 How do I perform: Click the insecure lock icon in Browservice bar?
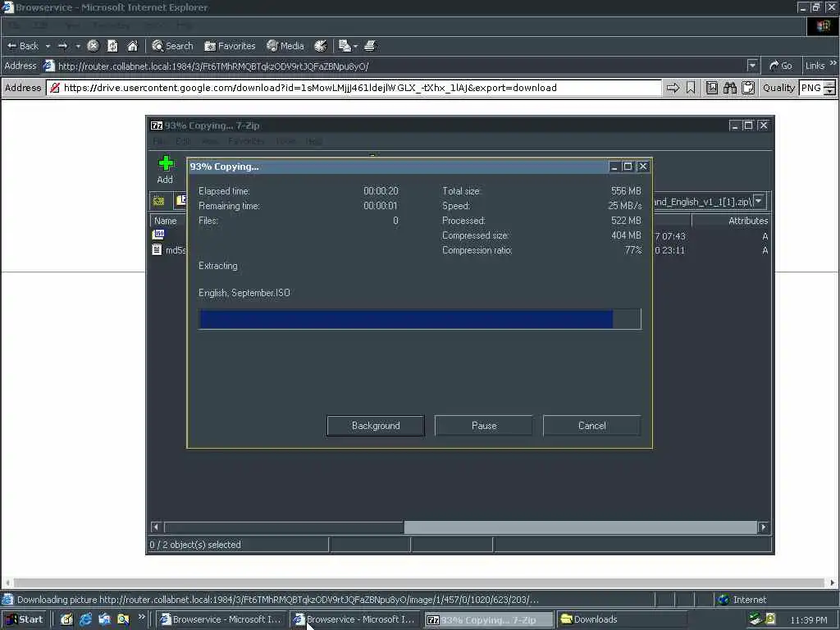click(x=55, y=88)
